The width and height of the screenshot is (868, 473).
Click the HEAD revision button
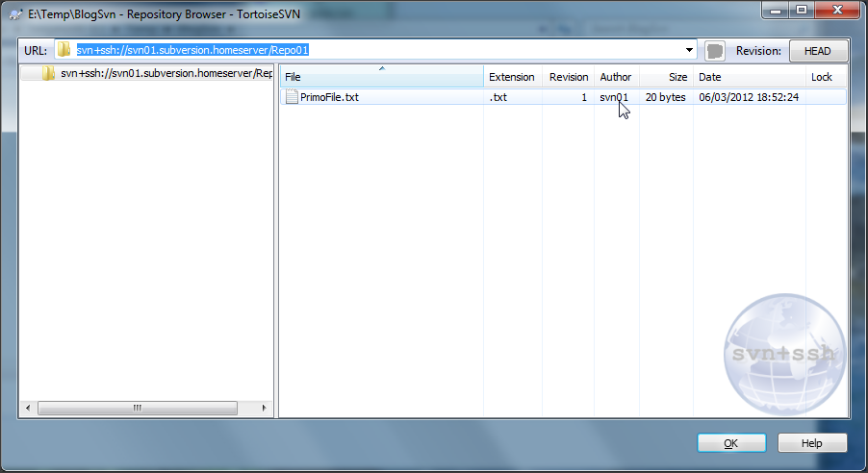[x=818, y=51]
